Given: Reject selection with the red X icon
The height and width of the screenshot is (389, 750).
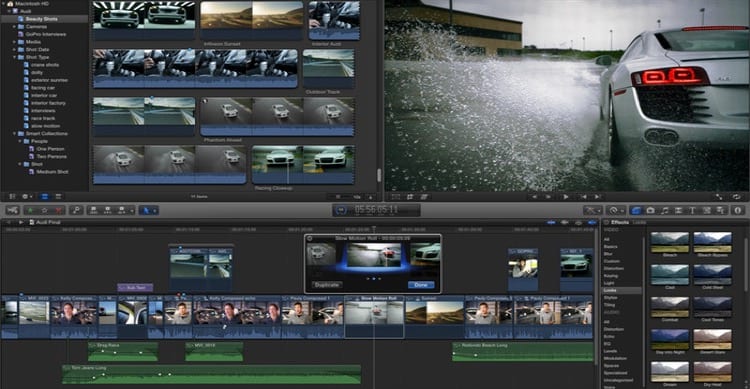Looking at the screenshot, I should [x=58, y=210].
